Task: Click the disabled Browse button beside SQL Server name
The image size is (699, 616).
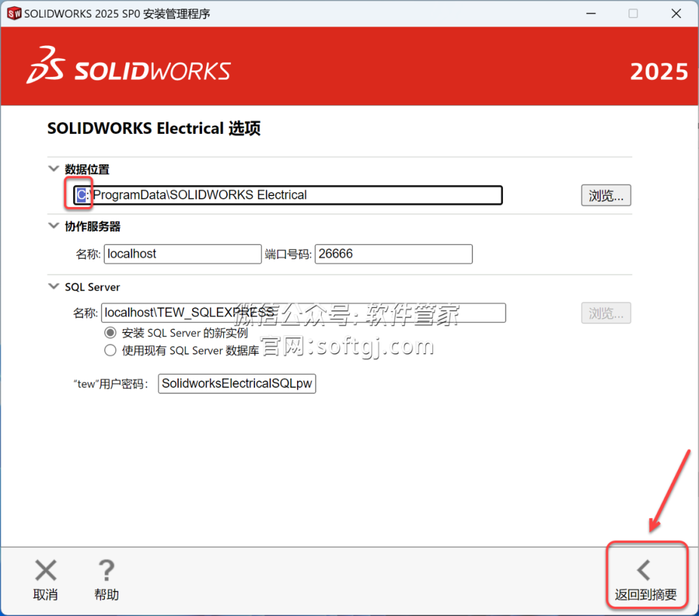Action: coord(606,313)
